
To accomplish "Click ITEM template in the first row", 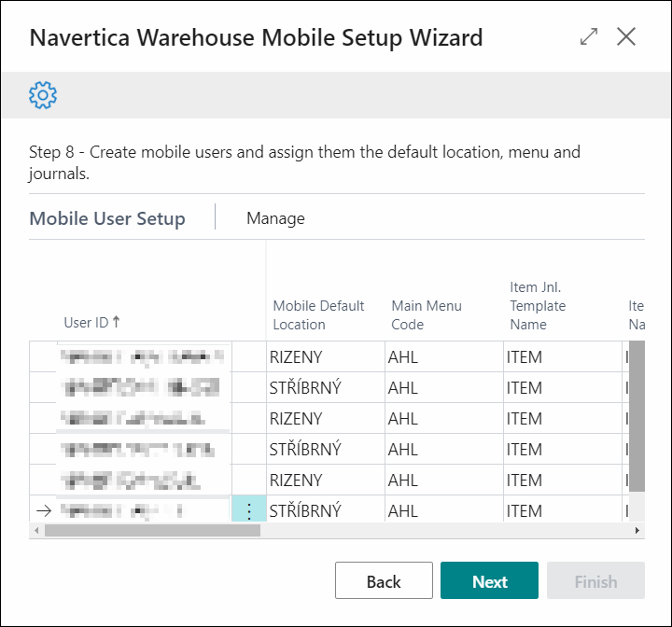I will (563, 356).
